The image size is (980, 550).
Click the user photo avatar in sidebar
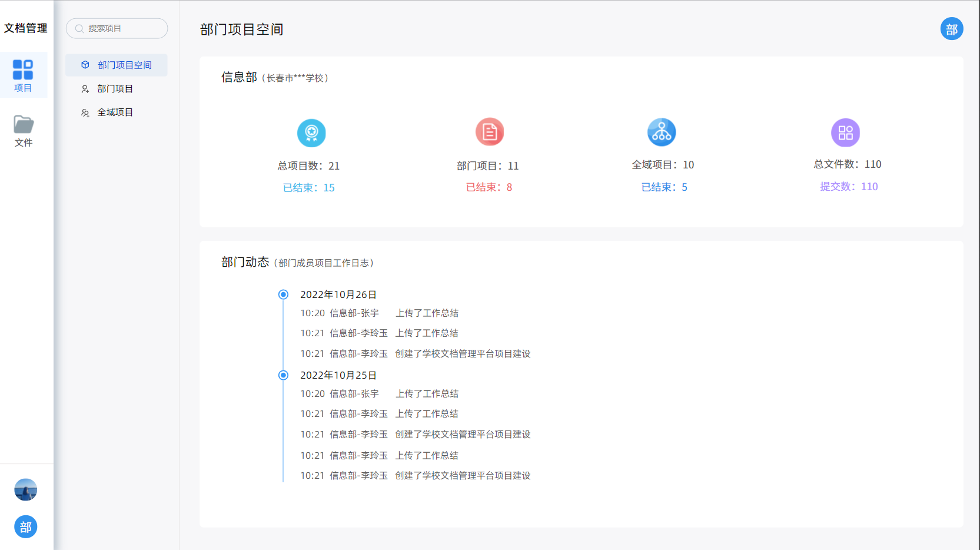(25, 489)
